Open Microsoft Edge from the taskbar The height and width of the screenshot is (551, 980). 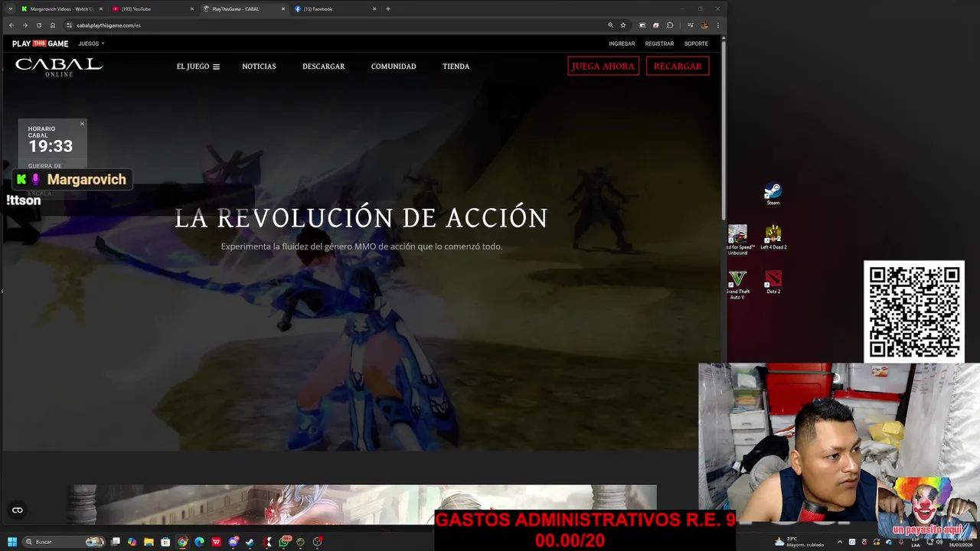pos(199,542)
